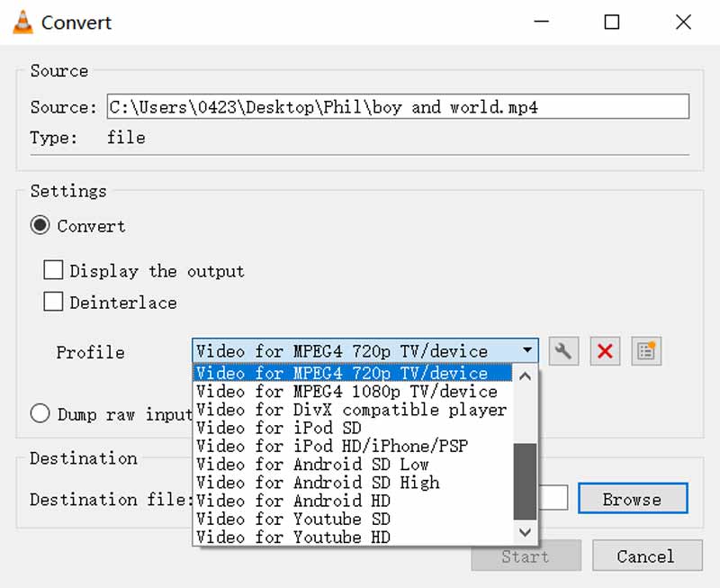Click the Destination file input field
Screen dimensions: 720x588
(553, 498)
